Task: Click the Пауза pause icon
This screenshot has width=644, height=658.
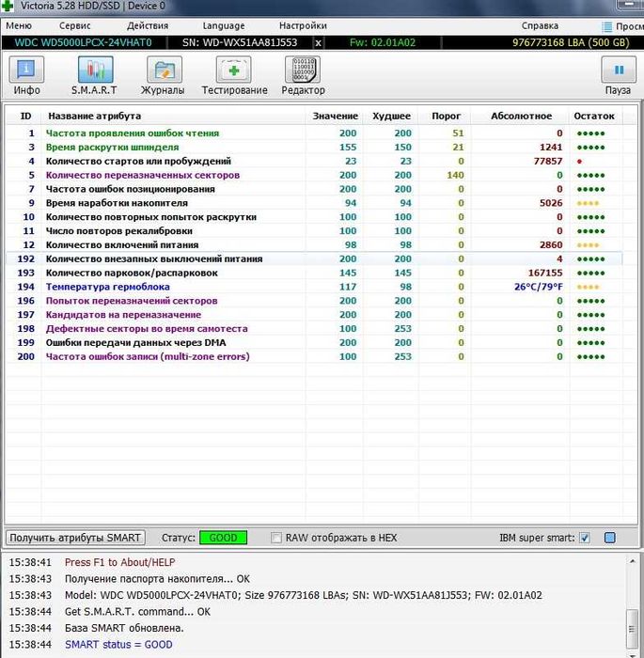Action: [619, 70]
